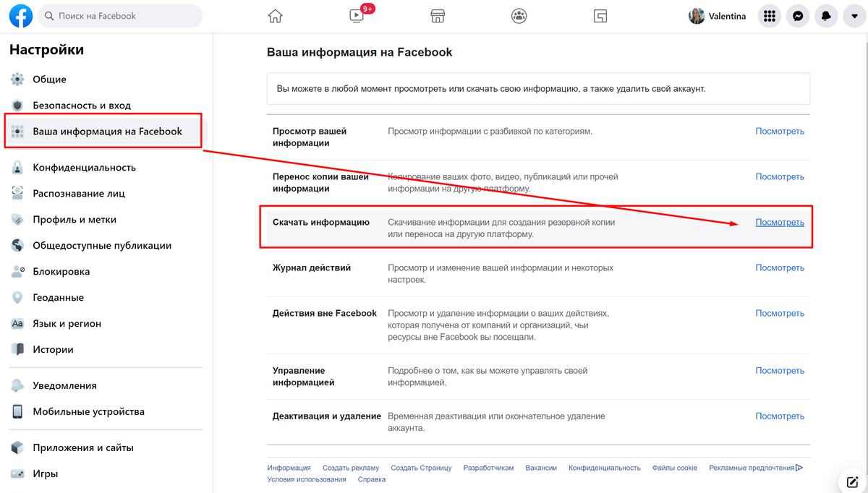The width and height of the screenshot is (868, 493).
Task: Open Мобильные устройства settings
Action: [x=89, y=412]
